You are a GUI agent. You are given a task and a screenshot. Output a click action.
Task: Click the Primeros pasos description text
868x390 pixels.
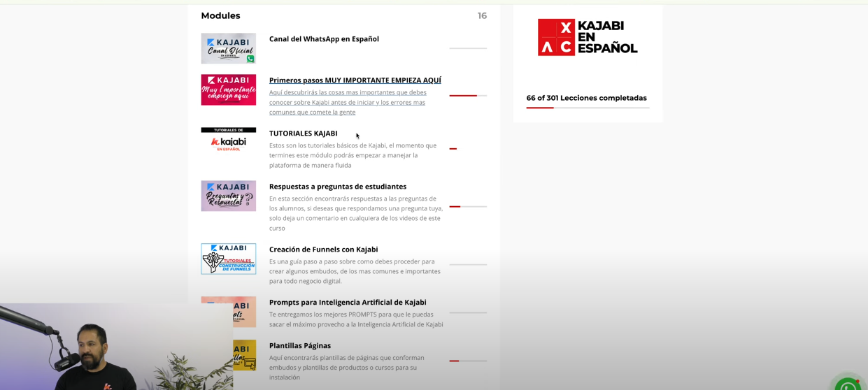tap(348, 102)
